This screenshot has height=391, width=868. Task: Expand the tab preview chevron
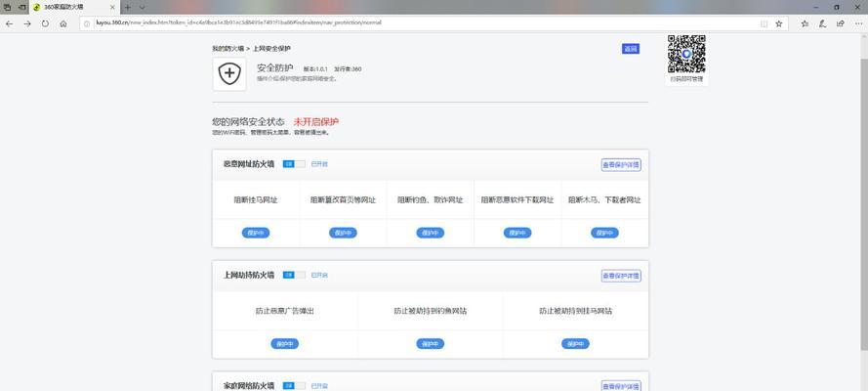click(143, 7)
